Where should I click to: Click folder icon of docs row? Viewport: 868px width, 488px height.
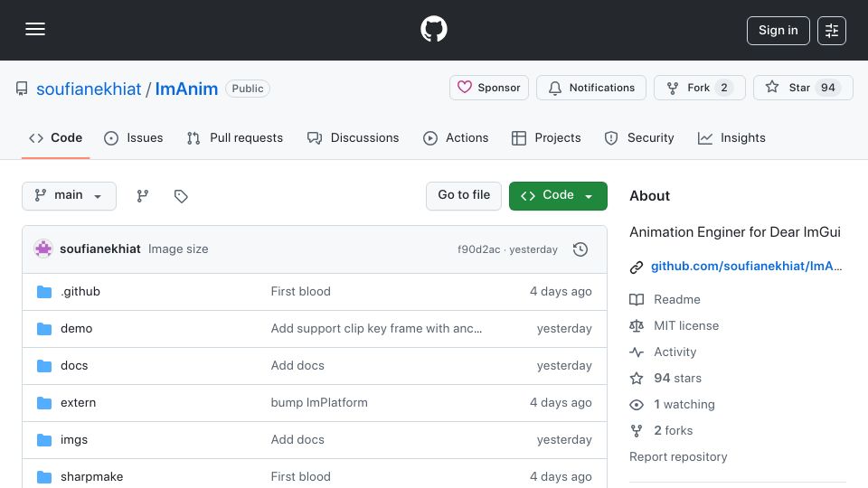[x=44, y=366]
